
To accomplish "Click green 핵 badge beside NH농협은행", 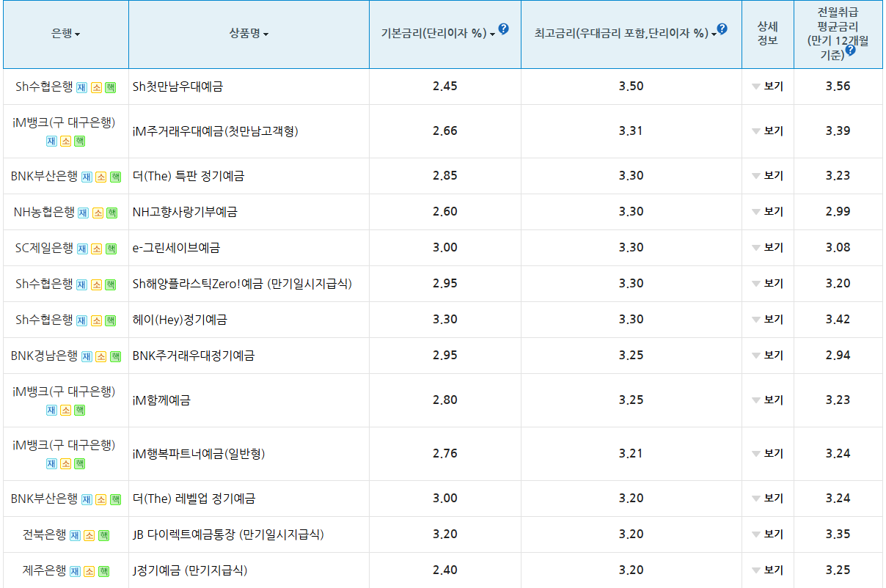I will coord(111,213).
